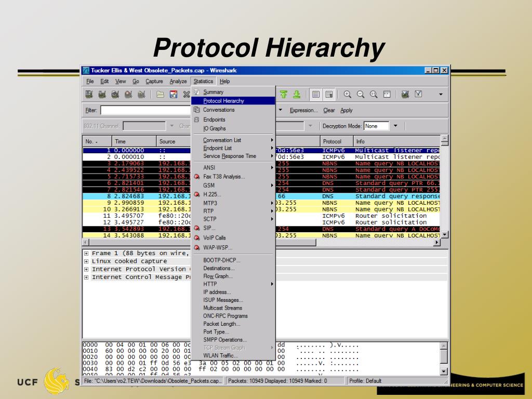
Task: Click 'Packets: 10949' status bar text
Action: point(248,381)
